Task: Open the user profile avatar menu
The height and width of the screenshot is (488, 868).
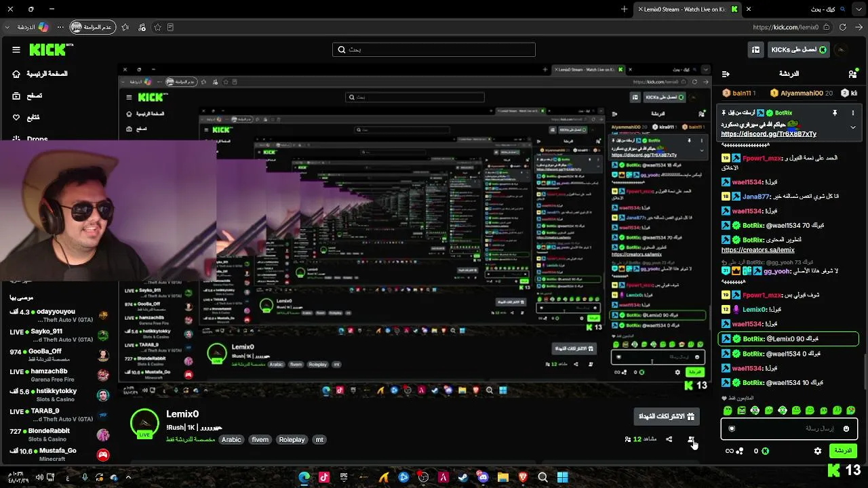Action: [x=841, y=49]
